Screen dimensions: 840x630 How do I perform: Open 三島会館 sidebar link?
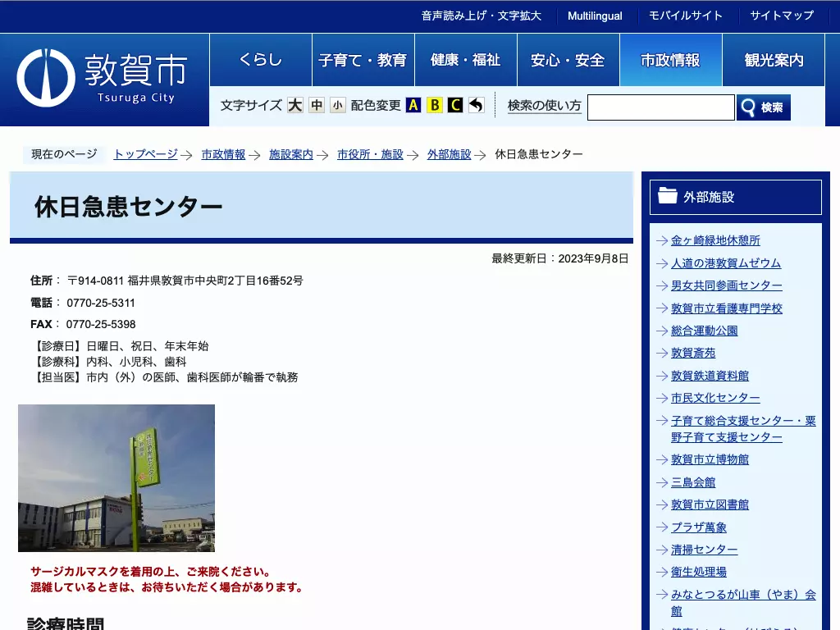click(693, 482)
